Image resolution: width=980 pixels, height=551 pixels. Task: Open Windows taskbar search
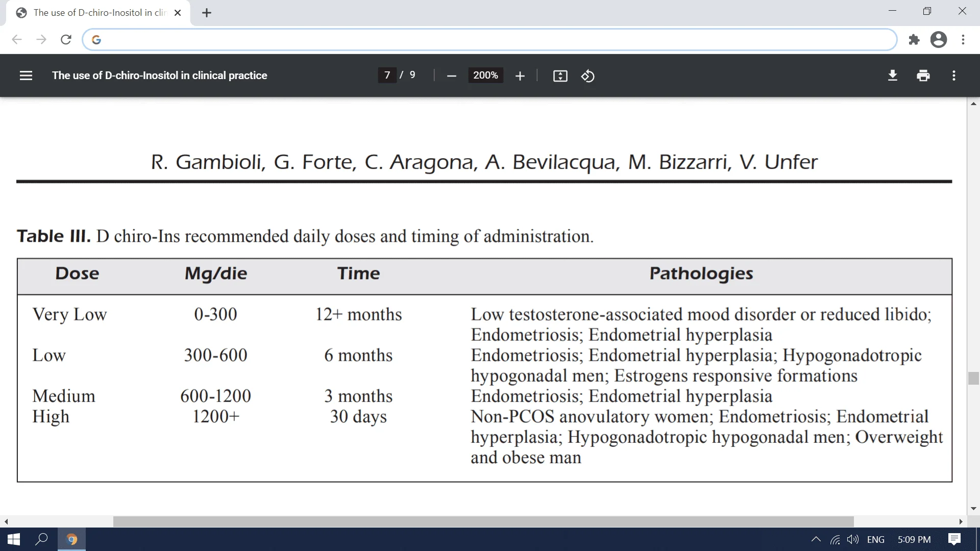pyautogui.click(x=41, y=539)
